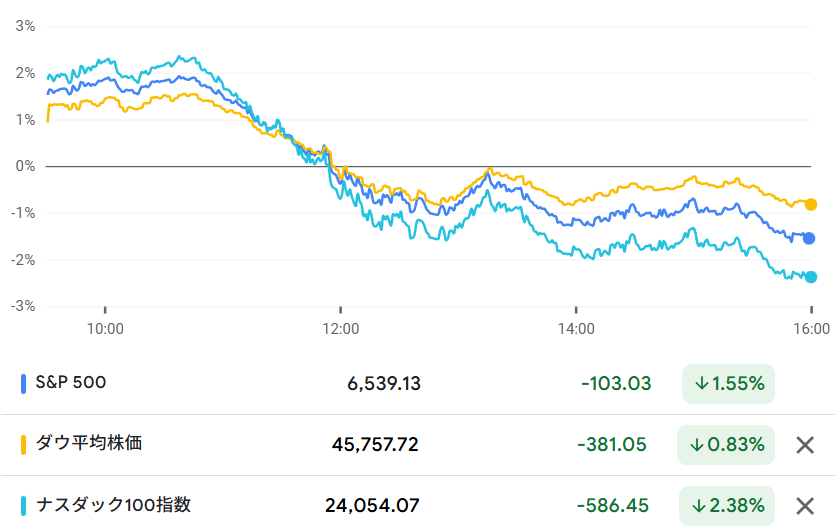Remove ダウ平均株価 using its X icon
This screenshot has width=838, height=532.
[805, 445]
